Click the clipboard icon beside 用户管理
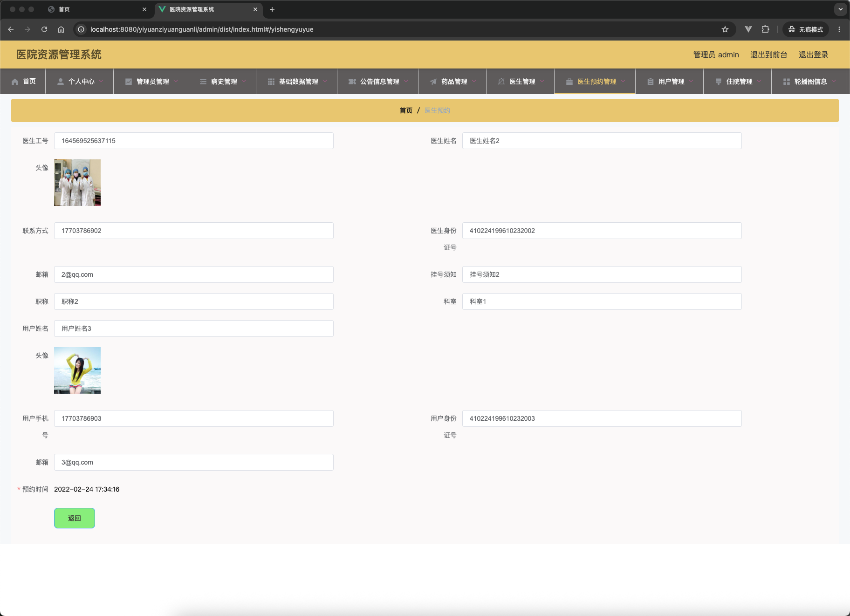850x616 pixels. [651, 82]
